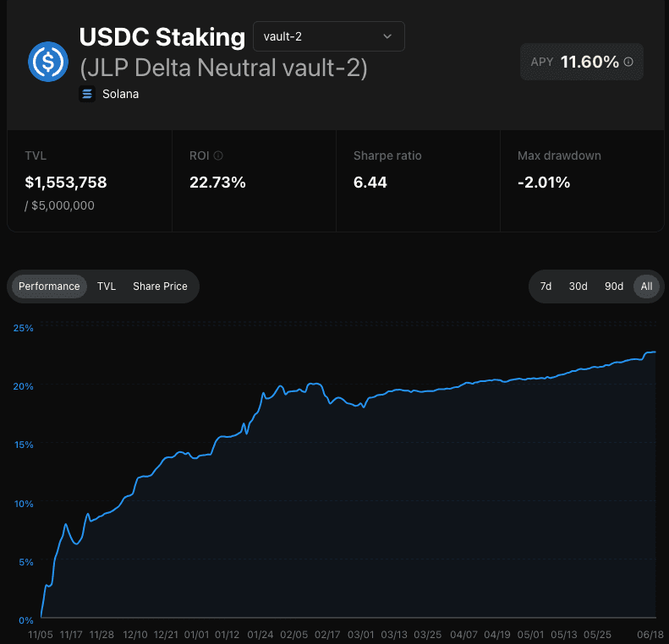This screenshot has width=669, height=644.
Task: Switch to the TVL chart tab
Action: tap(107, 286)
